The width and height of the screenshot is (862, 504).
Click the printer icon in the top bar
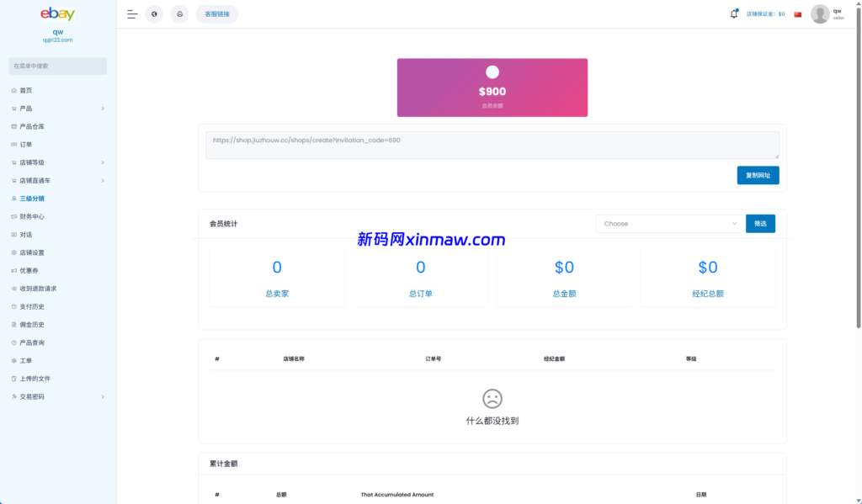coord(179,13)
